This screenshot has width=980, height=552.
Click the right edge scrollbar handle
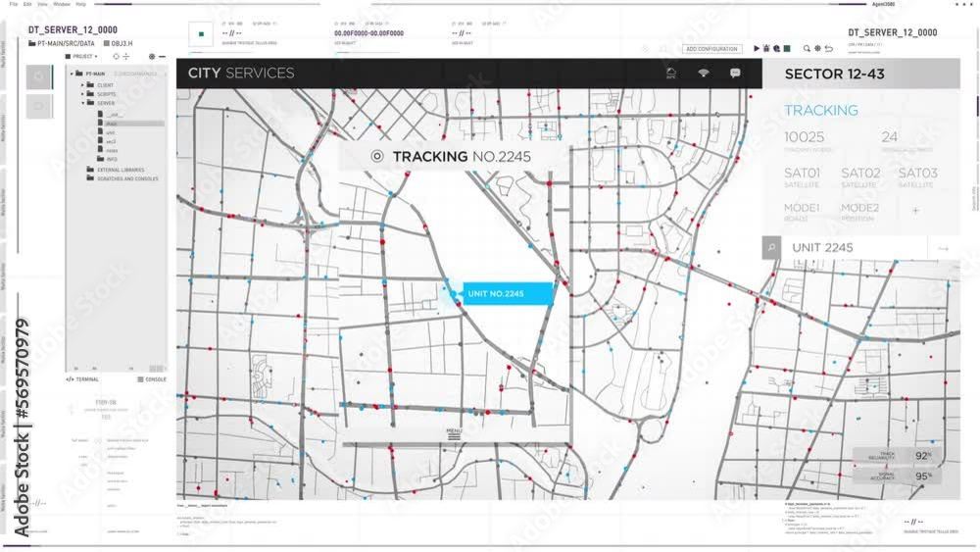977,104
